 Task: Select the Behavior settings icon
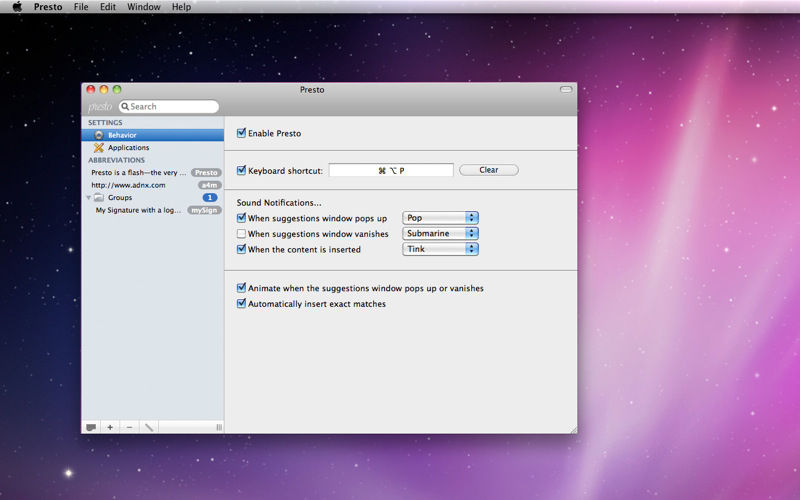coord(99,135)
